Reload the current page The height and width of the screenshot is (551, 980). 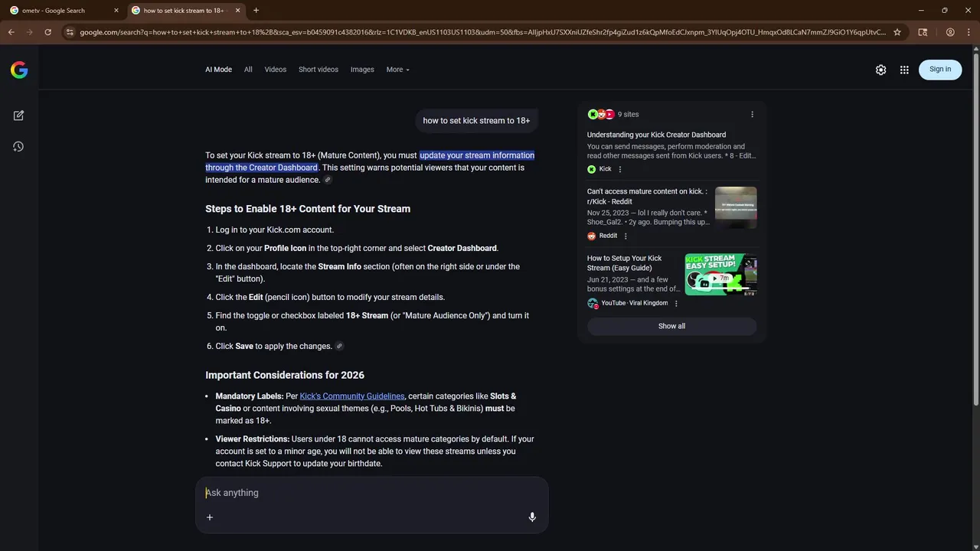pyautogui.click(x=47, y=32)
